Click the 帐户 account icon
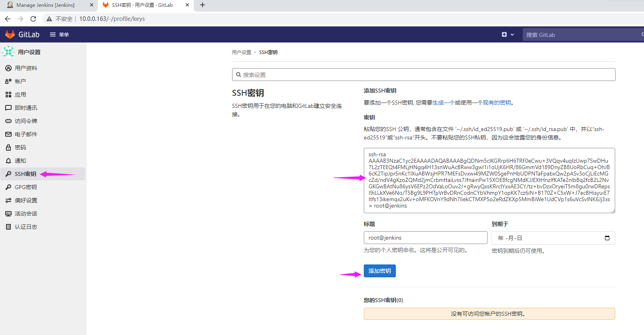This screenshot has width=644, height=335. click(8, 81)
